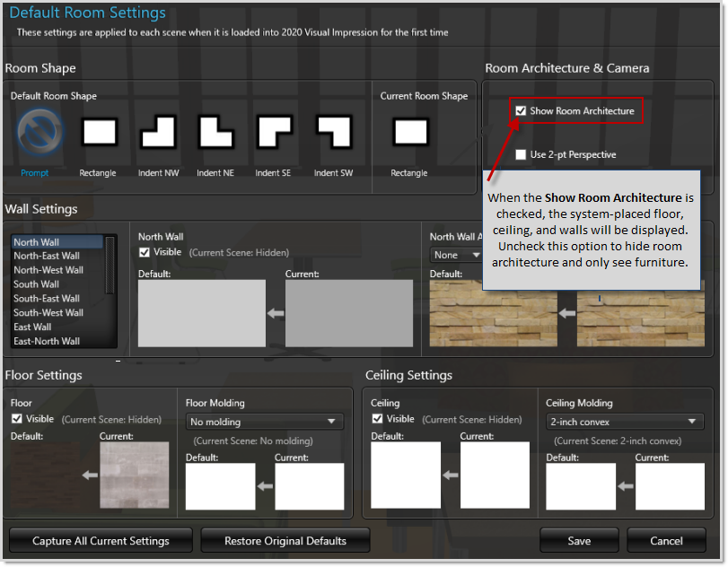Click Restore Original Defaults button
The height and width of the screenshot is (567, 728).
(285, 541)
